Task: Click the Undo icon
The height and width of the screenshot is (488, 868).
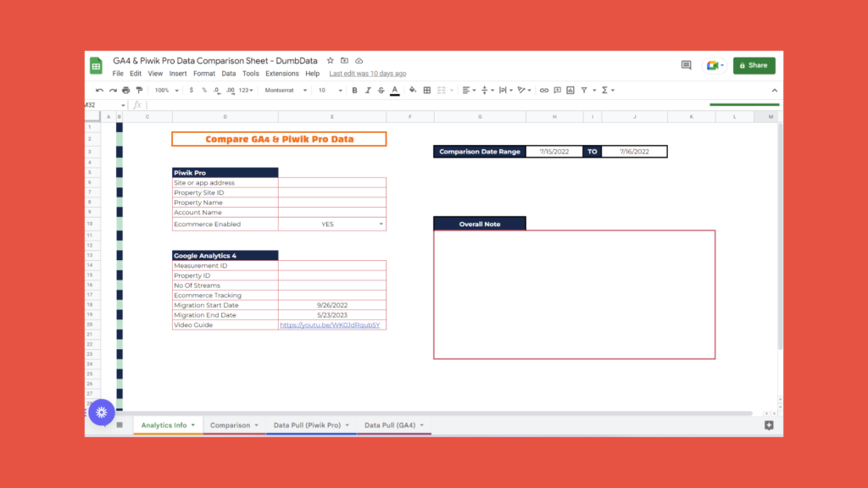Action: coord(100,90)
